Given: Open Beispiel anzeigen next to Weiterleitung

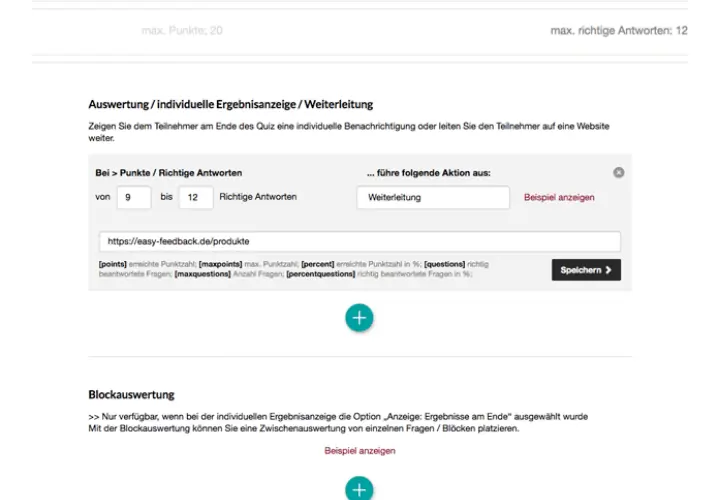Looking at the screenshot, I should click(559, 197).
